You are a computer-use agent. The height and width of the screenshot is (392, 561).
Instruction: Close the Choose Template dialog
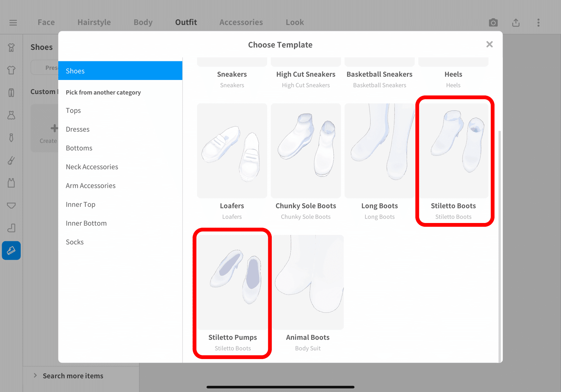[489, 44]
